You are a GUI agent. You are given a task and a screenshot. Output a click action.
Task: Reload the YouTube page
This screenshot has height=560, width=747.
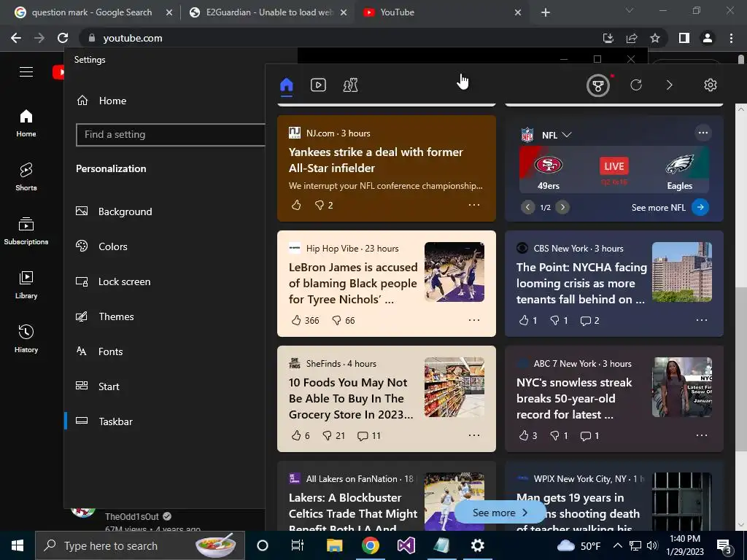[x=63, y=38]
